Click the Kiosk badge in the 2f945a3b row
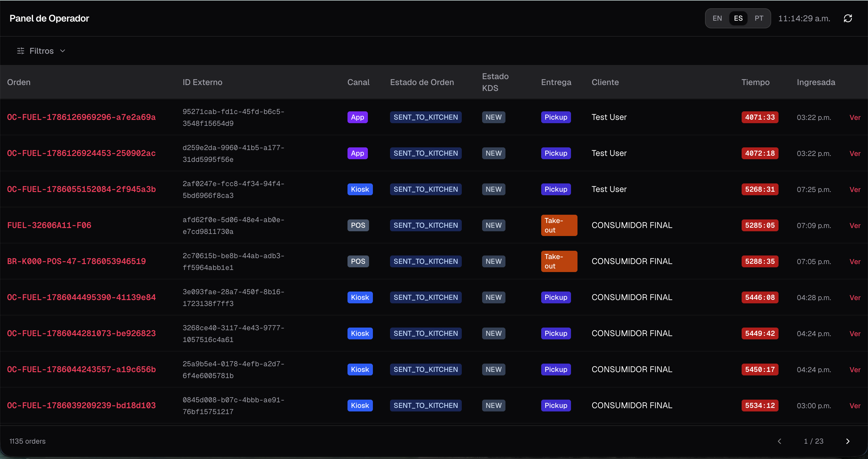Screen dimensions: 868x459 point(360,189)
